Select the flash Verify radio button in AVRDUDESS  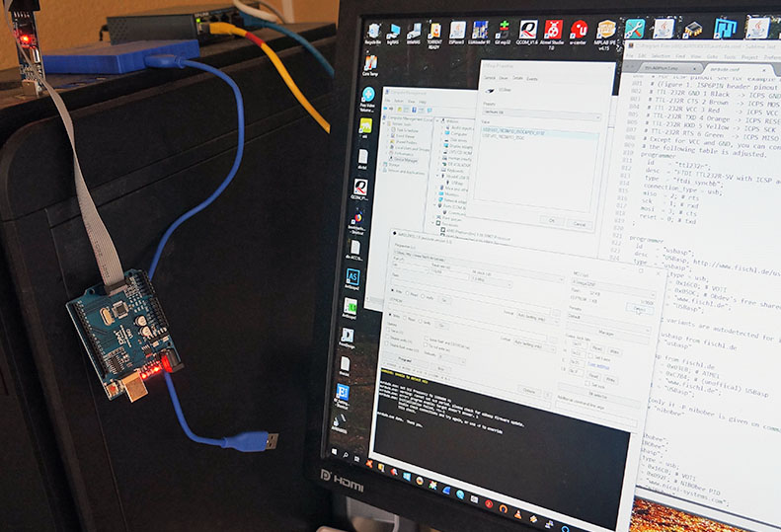(x=423, y=296)
